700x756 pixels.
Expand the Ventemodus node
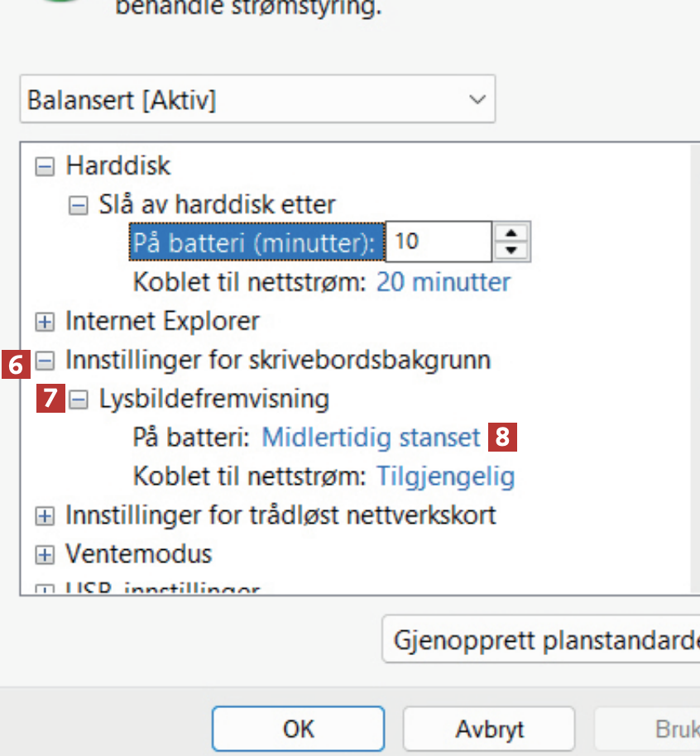click(x=46, y=555)
